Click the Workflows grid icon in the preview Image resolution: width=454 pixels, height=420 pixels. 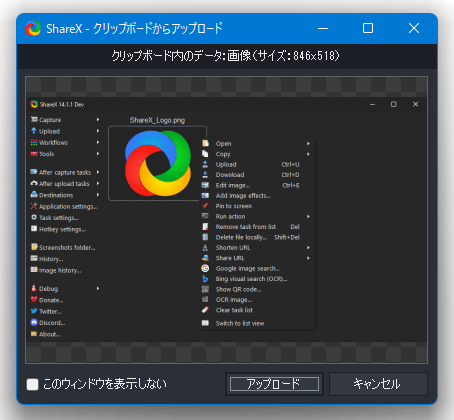click(x=34, y=142)
